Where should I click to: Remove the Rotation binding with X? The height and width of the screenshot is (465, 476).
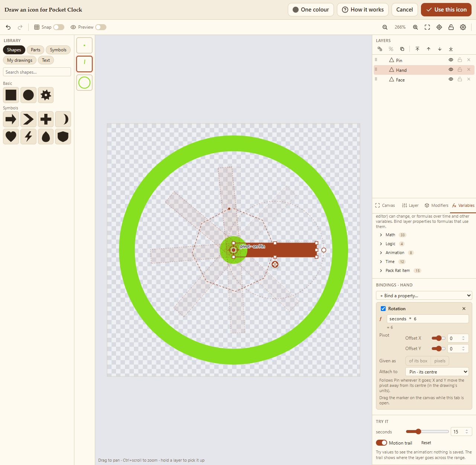coord(464,308)
